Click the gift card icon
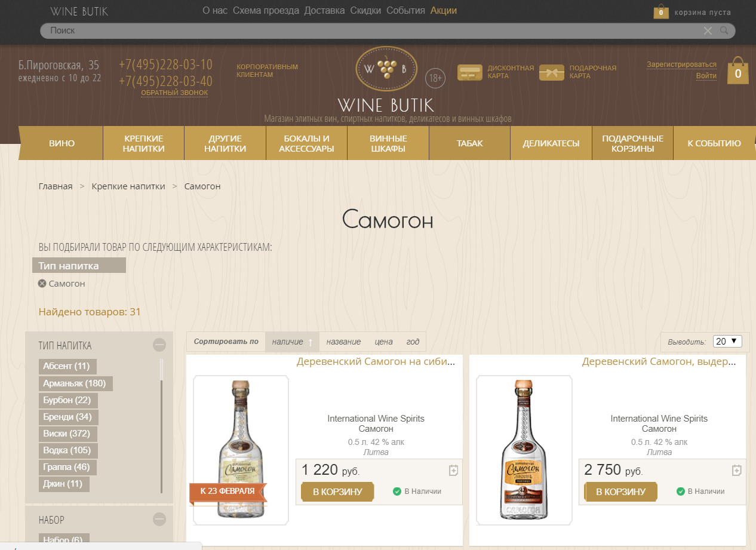This screenshot has width=756, height=550. click(x=552, y=72)
